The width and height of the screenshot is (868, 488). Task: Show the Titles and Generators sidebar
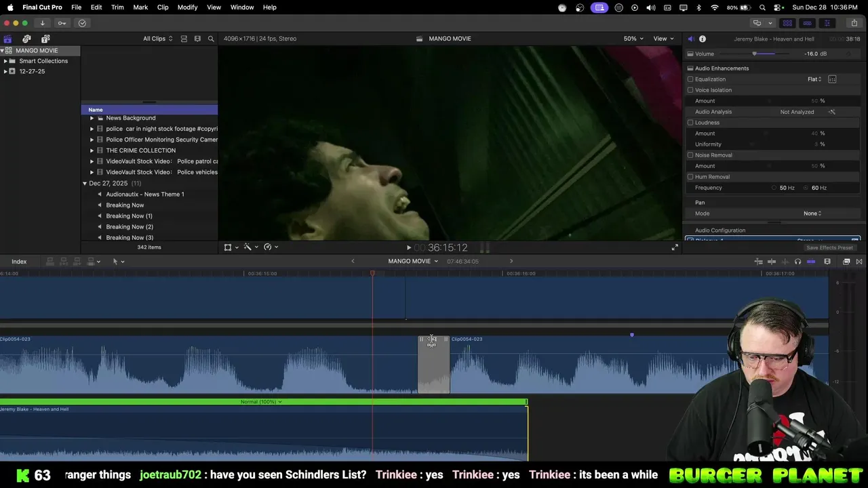(x=45, y=39)
